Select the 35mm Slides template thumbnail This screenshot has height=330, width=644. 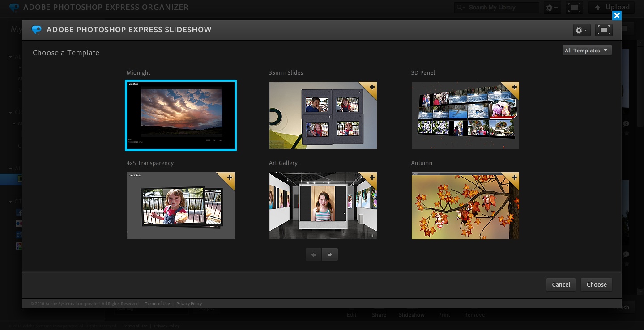click(x=323, y=115)
